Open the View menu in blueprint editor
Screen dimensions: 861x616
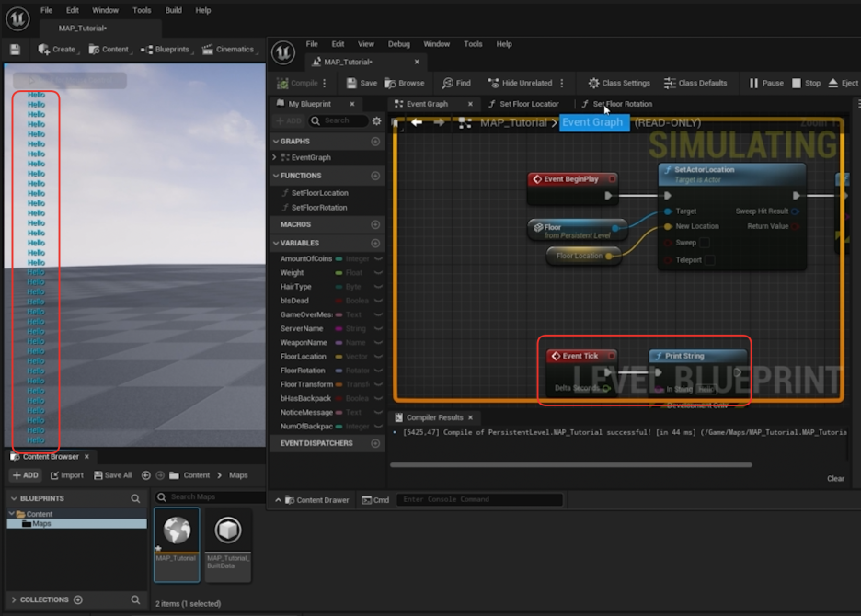pos(366,44)
